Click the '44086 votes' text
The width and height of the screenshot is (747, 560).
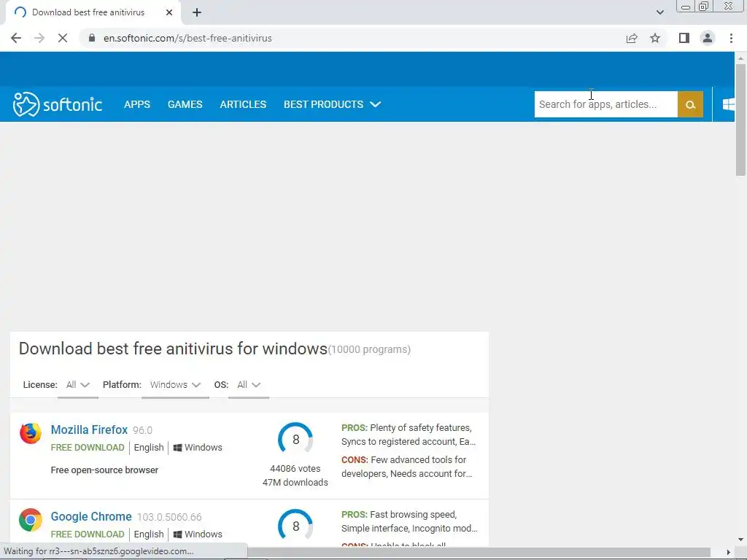(x=295, y=469)
